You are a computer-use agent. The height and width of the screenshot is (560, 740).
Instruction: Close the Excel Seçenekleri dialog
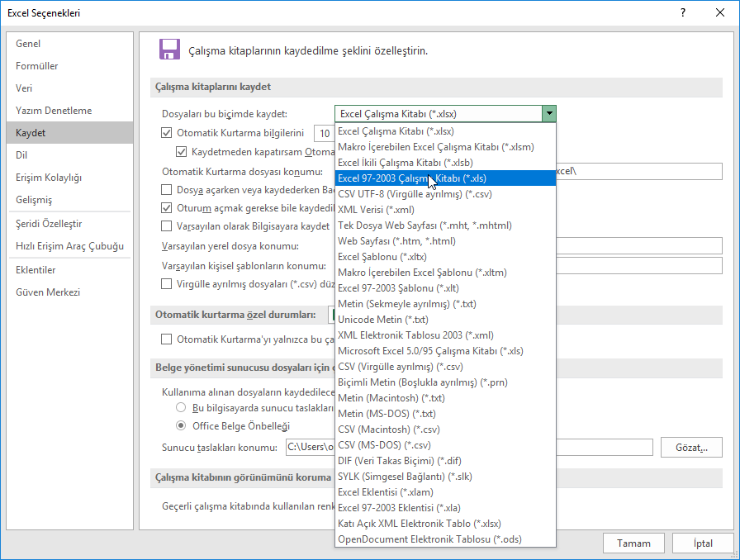[719, 12]
